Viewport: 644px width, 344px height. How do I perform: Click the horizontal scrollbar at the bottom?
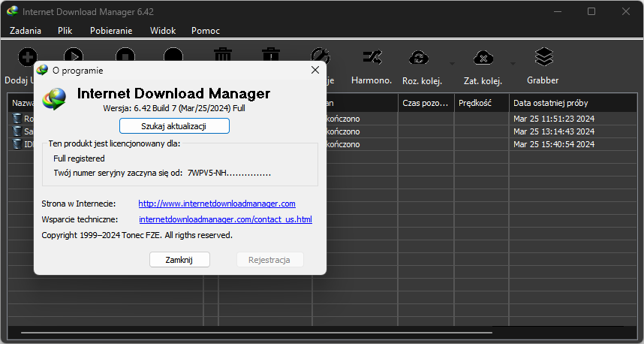pos(257,333)
